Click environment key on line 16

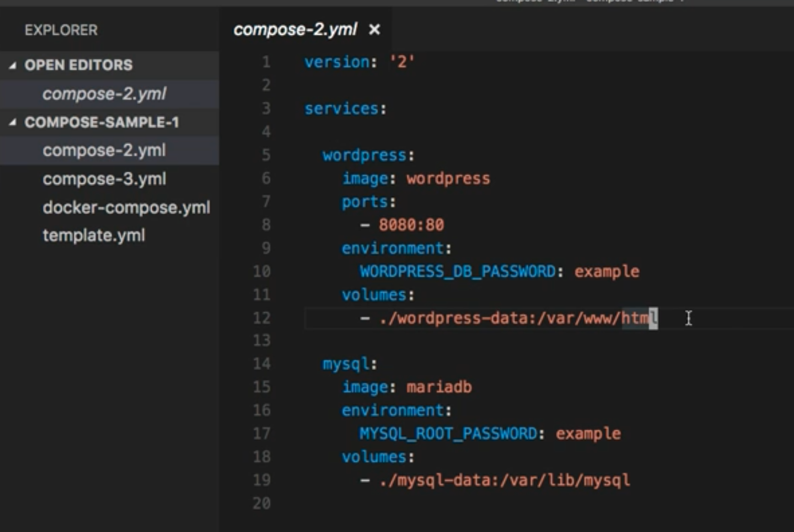click(x=393, y=410)
